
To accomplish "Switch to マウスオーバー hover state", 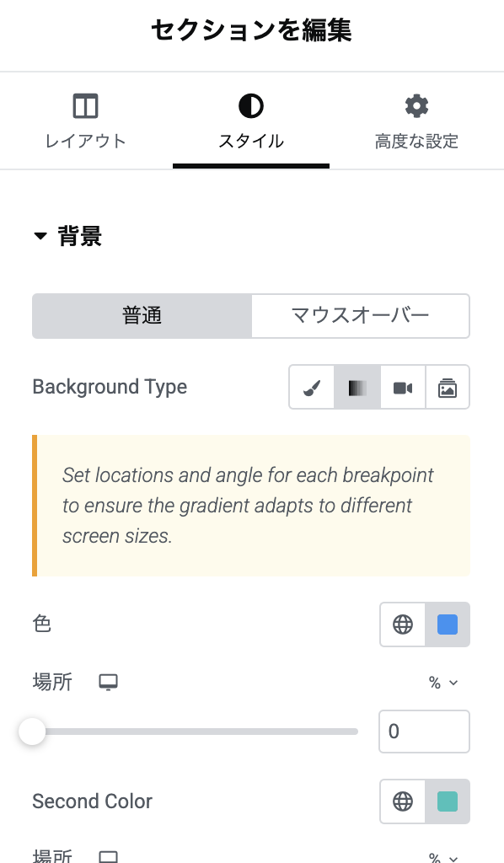I will (x=361, y=316).
